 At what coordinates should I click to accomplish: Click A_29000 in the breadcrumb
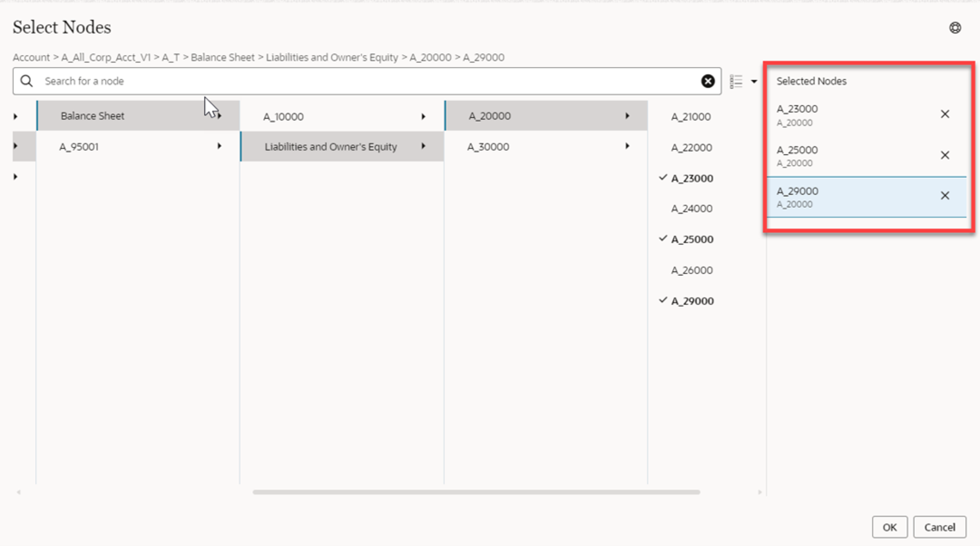(x=484, y=57)
